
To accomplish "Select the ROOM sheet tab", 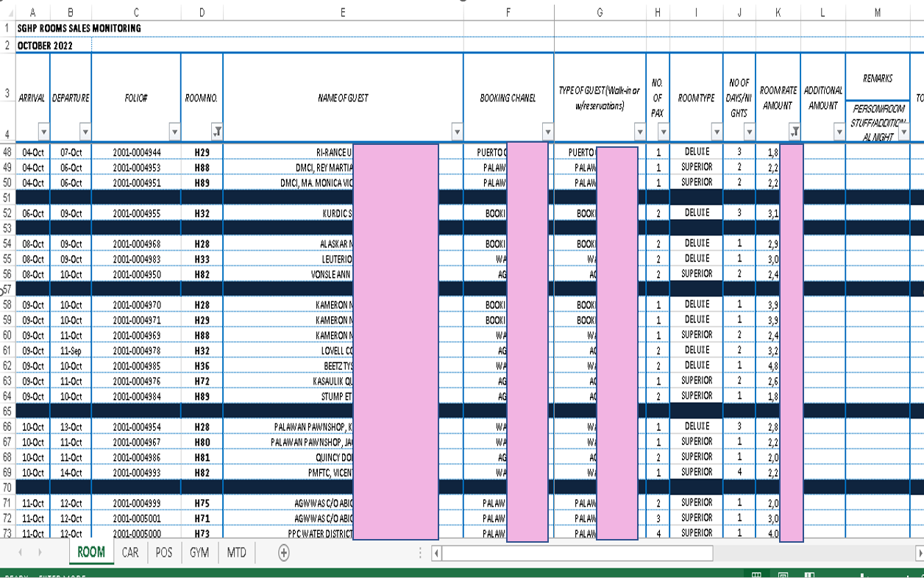I will [x=91, y=552].
